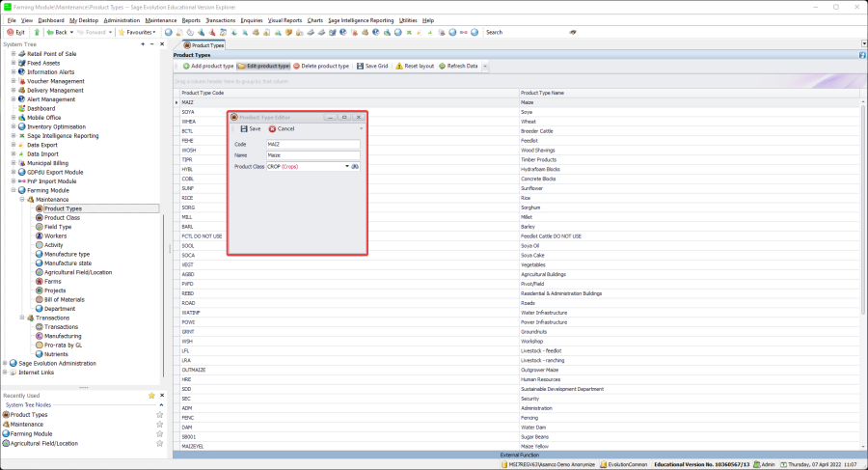This screenshot has height=470, width=868.
Task: Open the Transactions menu
Action: (220, 19)
